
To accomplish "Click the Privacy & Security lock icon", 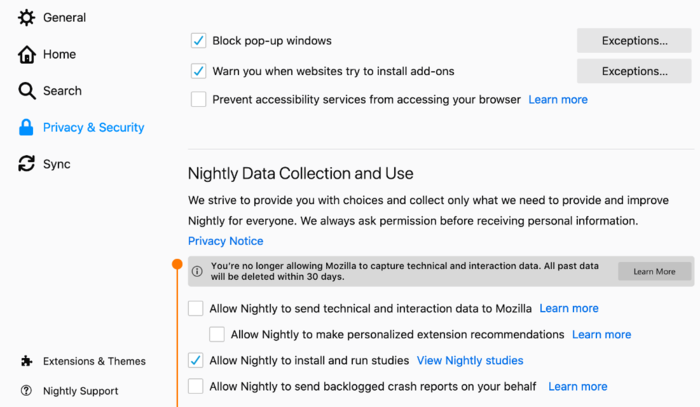I will point(27,128).
